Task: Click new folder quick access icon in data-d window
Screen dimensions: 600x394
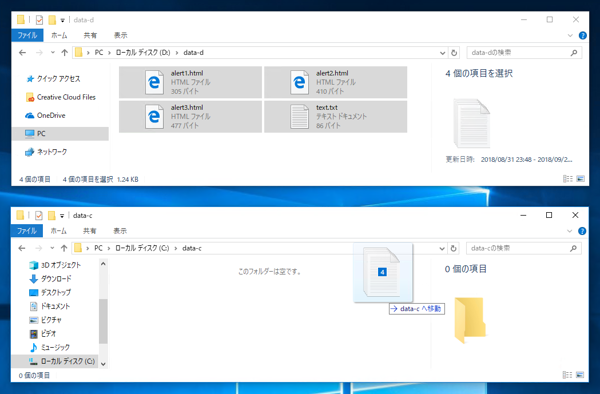Action: click(x=52, y=20)
